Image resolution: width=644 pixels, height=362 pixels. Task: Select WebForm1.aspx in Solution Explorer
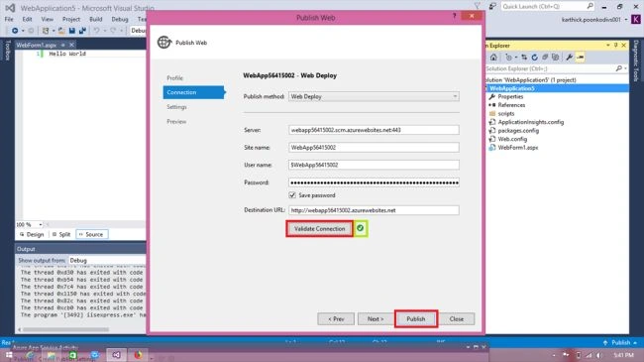point(517,147)
